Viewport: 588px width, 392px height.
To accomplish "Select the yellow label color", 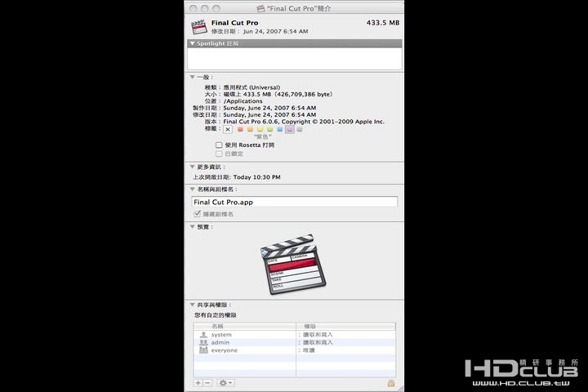I will click(260, 129).
